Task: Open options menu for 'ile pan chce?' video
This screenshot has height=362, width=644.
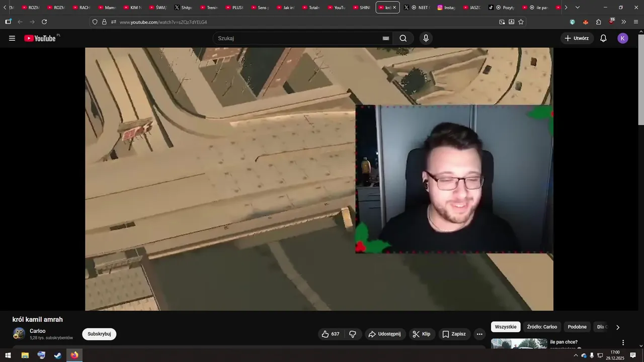Action: (623, 342)
